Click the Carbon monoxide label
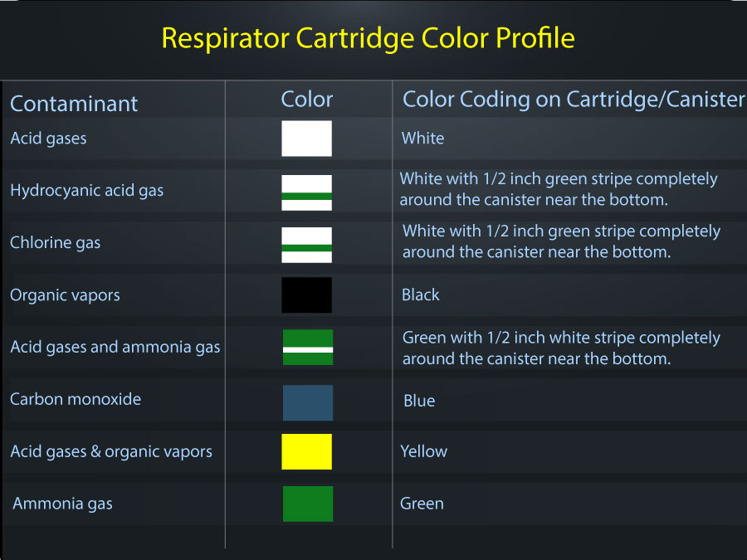The height and width of the screenshot is (560, 747). pos(76,399)
